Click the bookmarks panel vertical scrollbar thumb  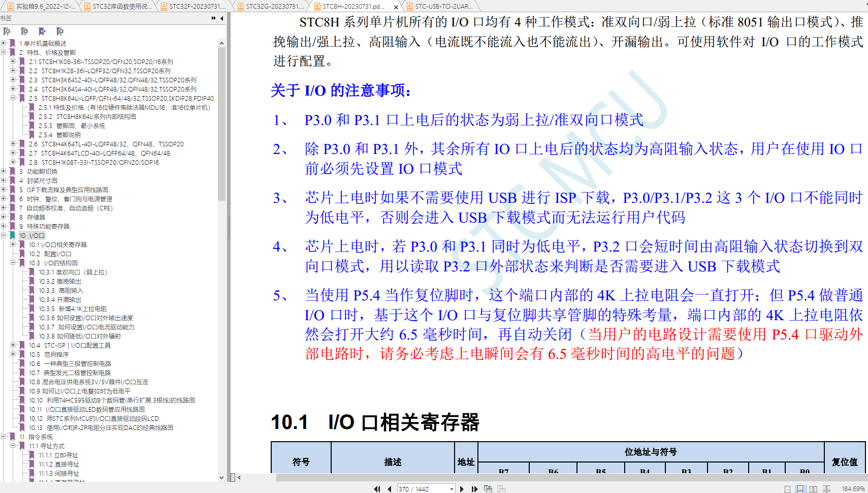221,125
